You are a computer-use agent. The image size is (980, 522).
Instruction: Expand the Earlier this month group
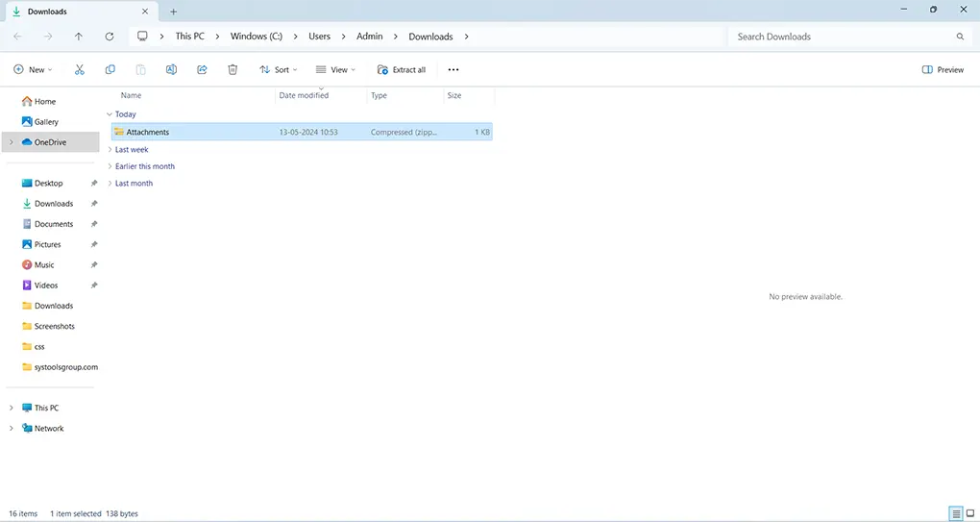tap(110, 166)
